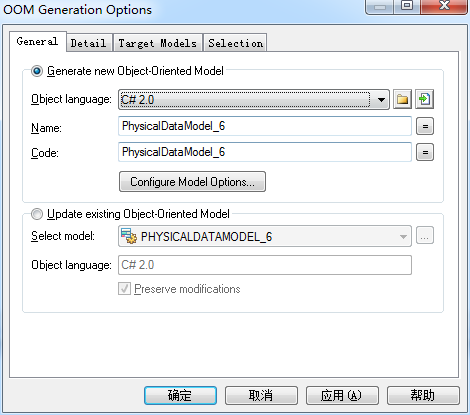Click the import icon with green arrow
The image size is (470, 415).
point(424,99)
